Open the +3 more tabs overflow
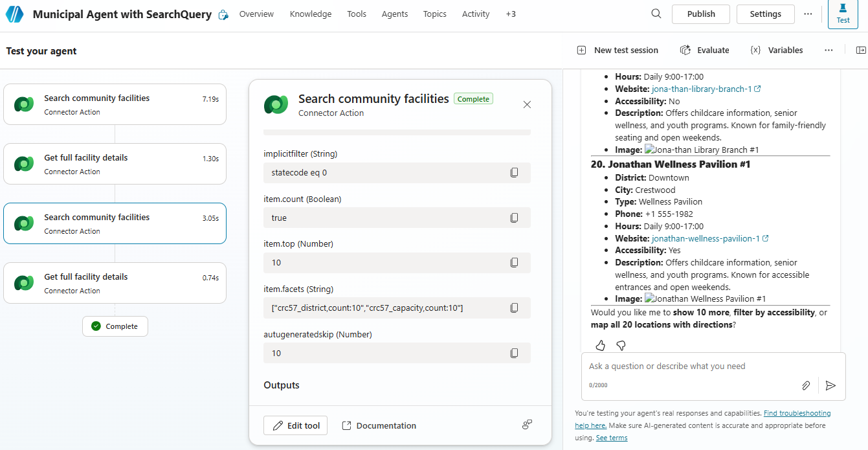Image resolution: width=868 pixels, height=450 pixels. tap(511, 14)
